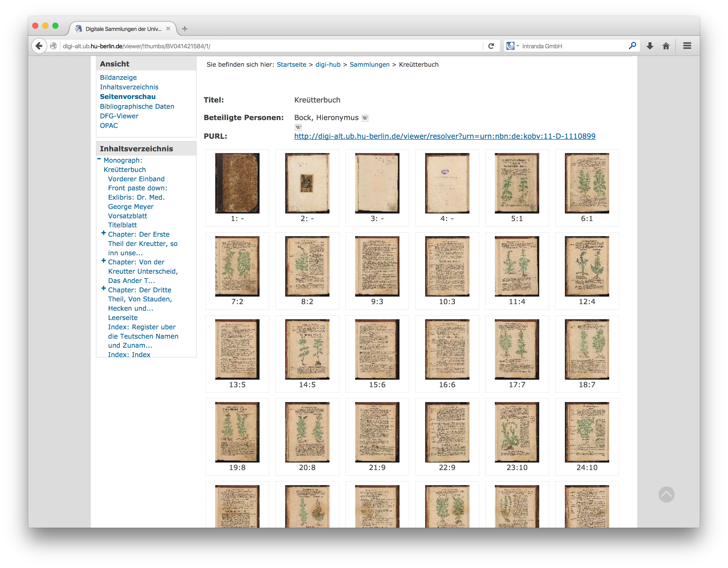Expand Chapter: Von der Kreutter Unterscheid

point(103,261)
